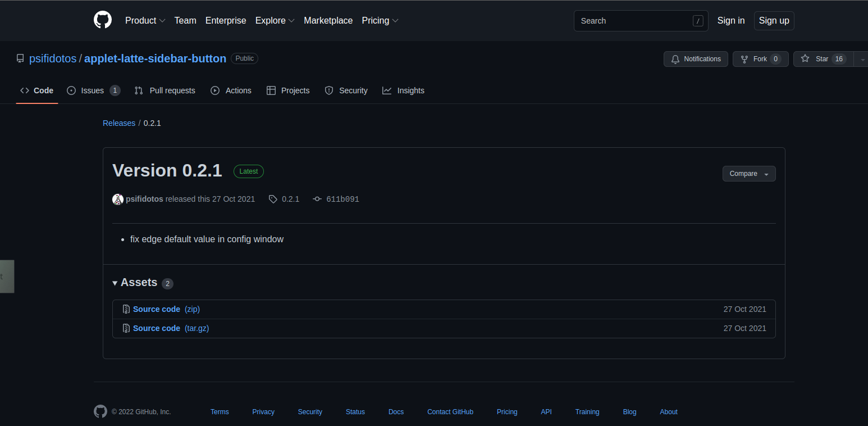Open the footer Pricing link
The height and width of the screenshot is (426, 868).
(507, 412)
